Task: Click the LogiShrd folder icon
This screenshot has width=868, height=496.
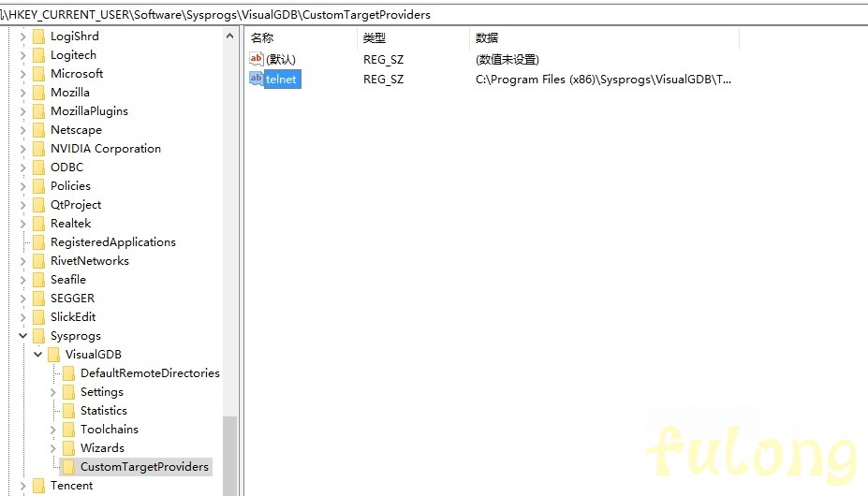Action: (38, 36)
